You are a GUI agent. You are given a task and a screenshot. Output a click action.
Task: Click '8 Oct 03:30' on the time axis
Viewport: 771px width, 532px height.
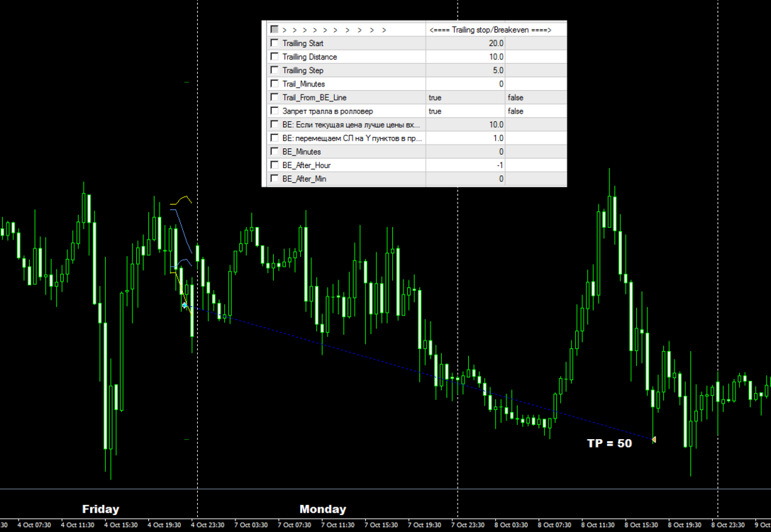click(x=511, y=525)
